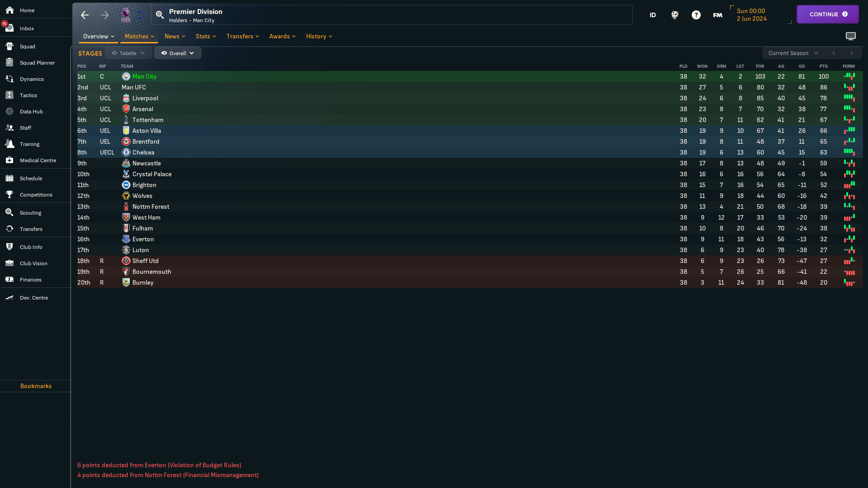Click the search magnifier icon
The width and height of the screenshot is (868, 488).
tap(160, 15)
